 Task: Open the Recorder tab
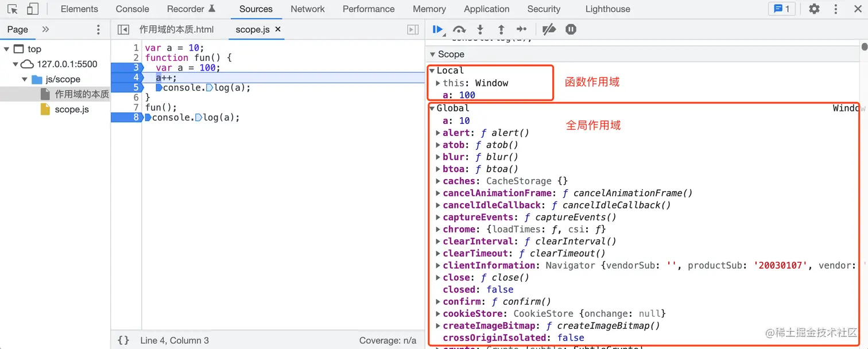[191, 9]
